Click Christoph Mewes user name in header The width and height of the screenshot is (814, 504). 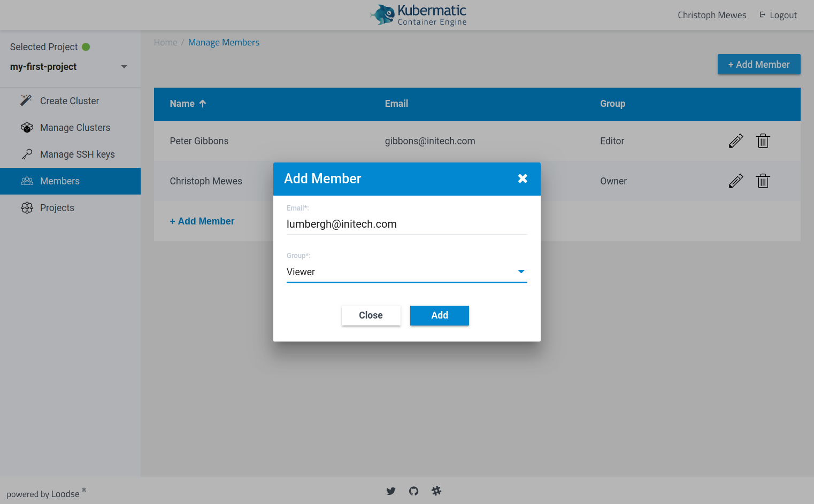coord(712,15)
